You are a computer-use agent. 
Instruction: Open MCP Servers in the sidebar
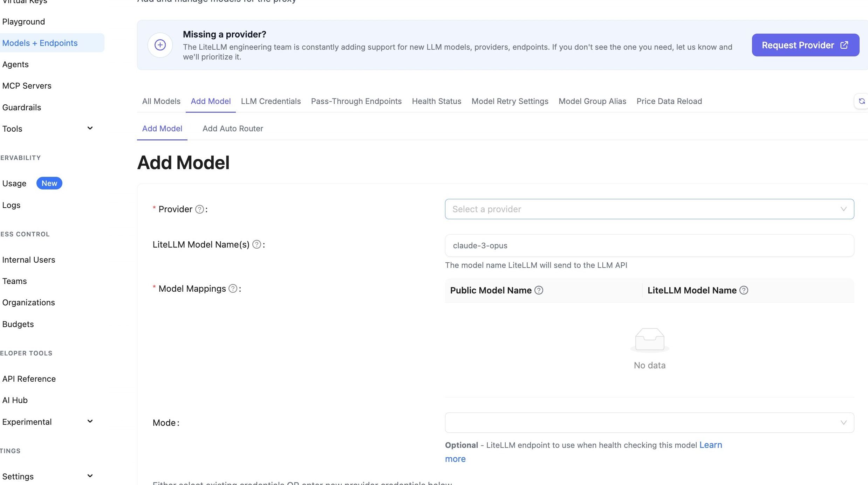pyautogui.click(x=27, y=86)
